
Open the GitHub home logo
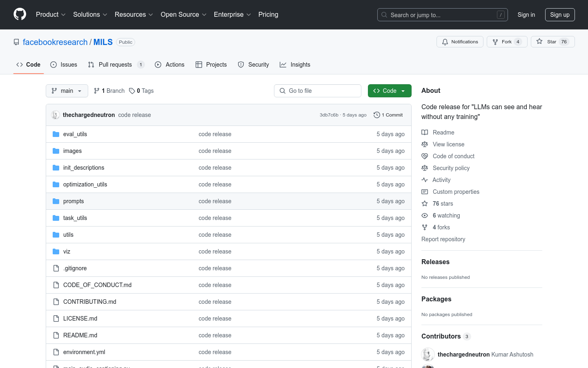click(x=20, y=14)
